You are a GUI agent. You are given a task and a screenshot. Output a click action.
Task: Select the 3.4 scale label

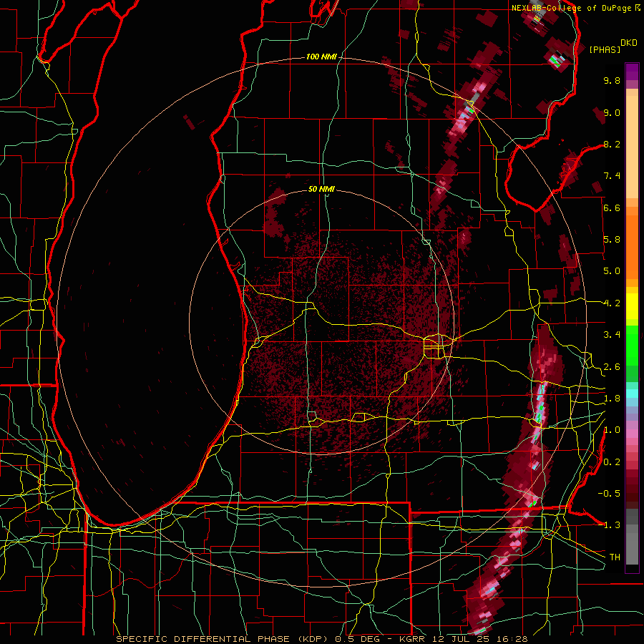[x=612, y=335]
